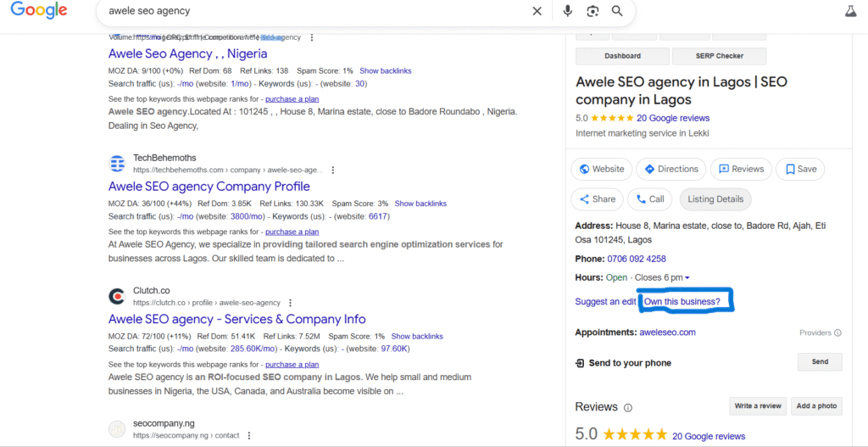Open three-dot menu beside Clutch.co URL

pyautogui.click(x=290, y=303)
